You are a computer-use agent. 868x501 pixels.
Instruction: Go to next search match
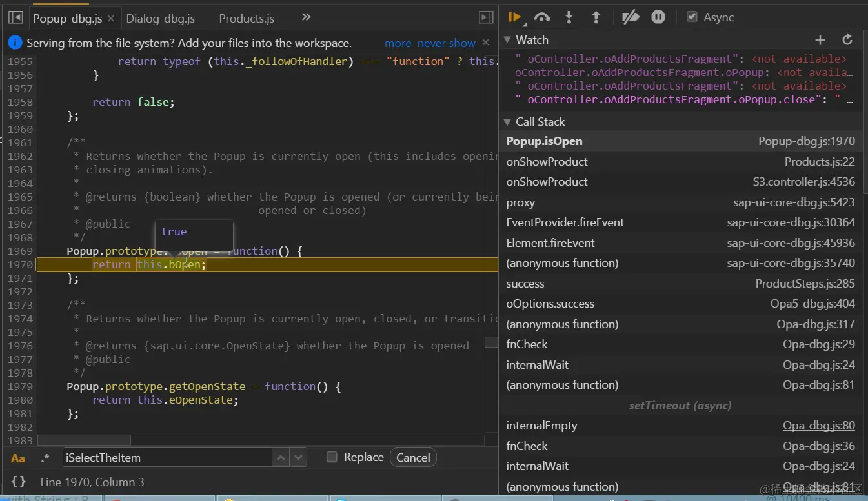pyautogui.click(x=298, y=458)
